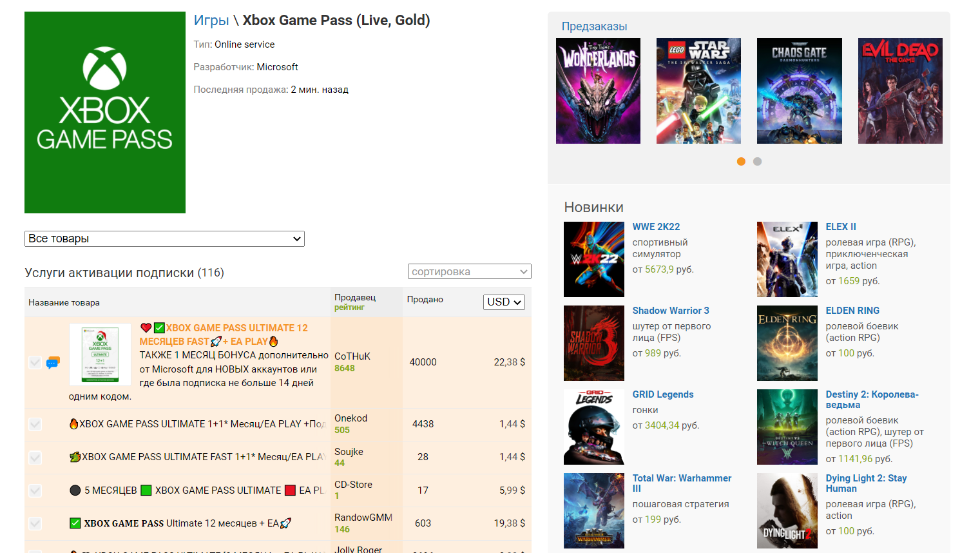The height and width of the screenshot is (553, 980).
Task: Go to 'Игры' breadcrumb section
Action: click(211, 21)
